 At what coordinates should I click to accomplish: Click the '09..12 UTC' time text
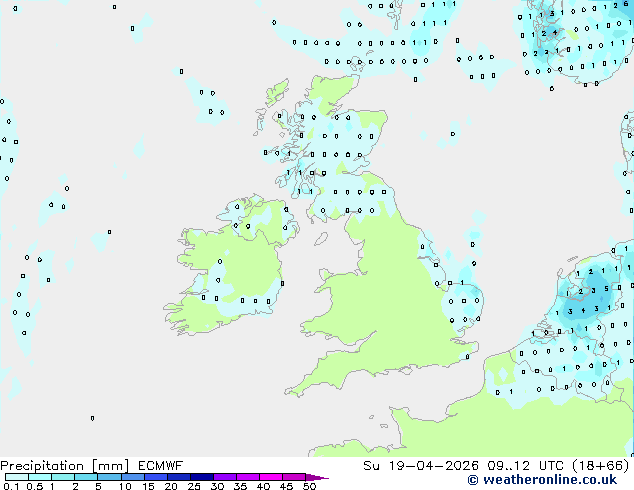[525, 466]
